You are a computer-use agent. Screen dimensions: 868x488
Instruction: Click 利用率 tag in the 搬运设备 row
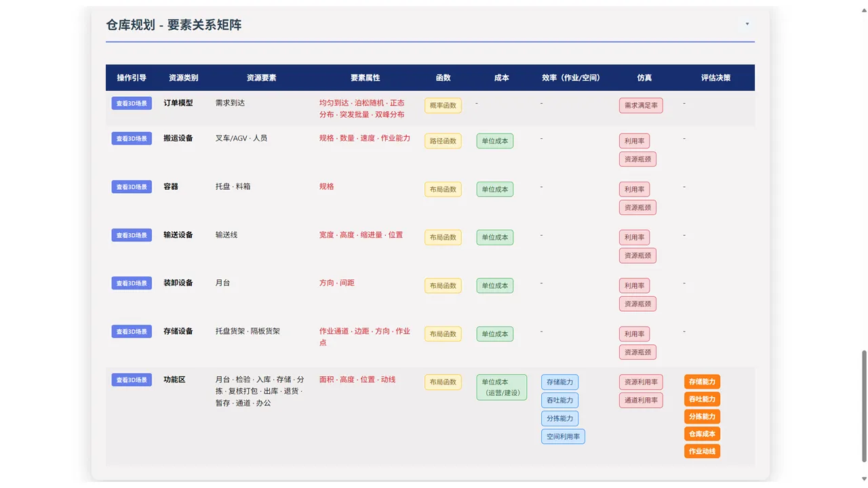(x=634, y=141)
